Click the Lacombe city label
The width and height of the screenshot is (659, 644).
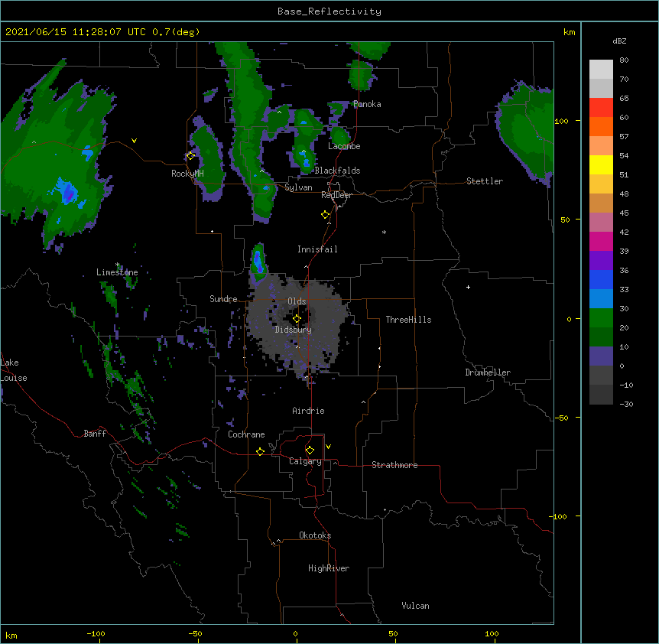click(344, 146)
